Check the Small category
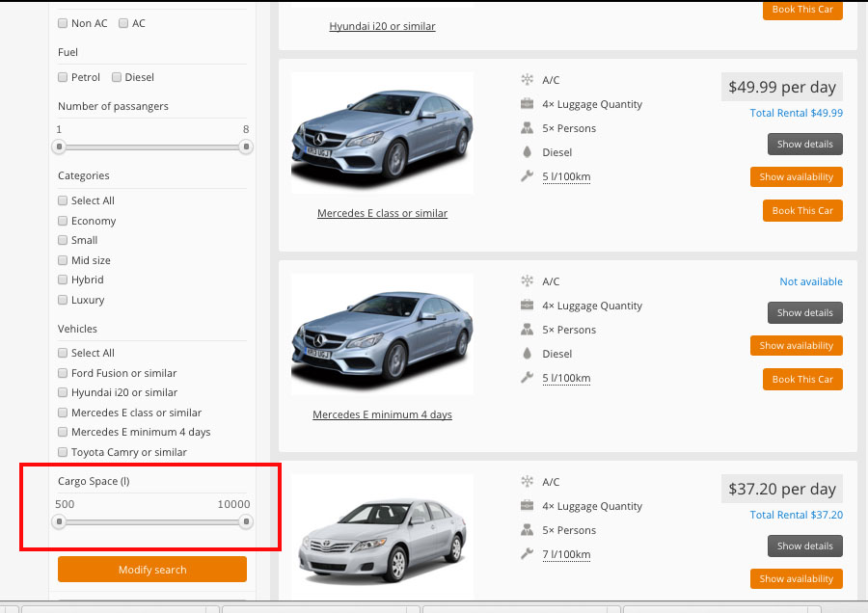The image size is (868, 613). [x=63, y=240]
